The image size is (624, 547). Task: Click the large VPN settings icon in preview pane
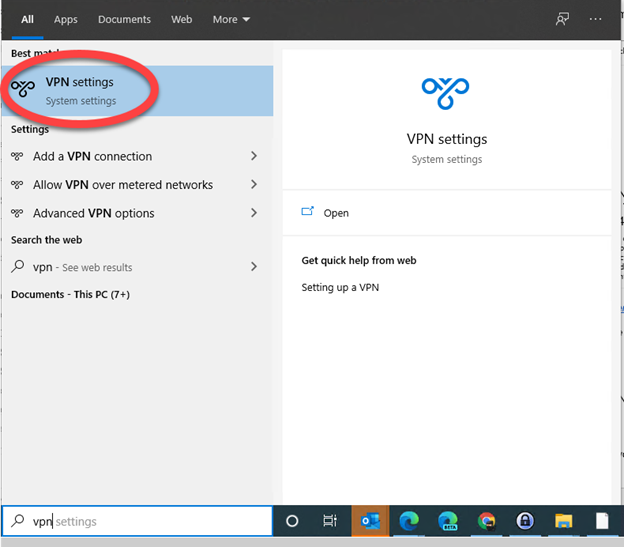pos(445,93)
